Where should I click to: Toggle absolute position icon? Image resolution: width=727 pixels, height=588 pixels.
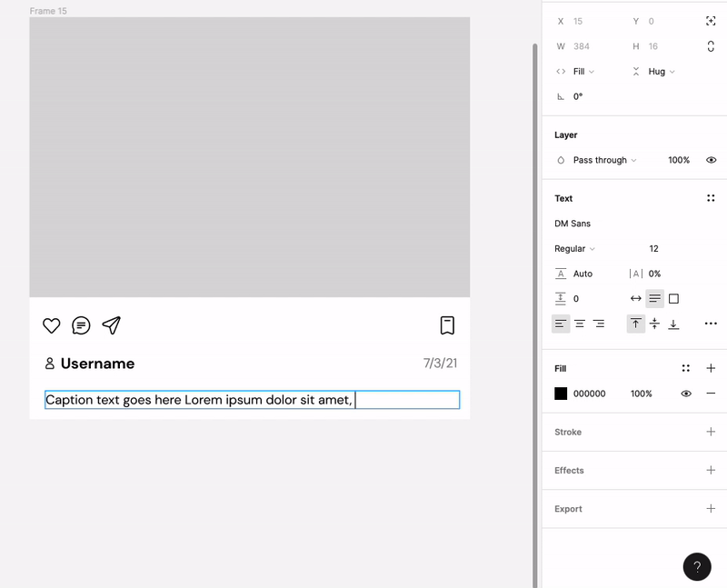tap(711, 21)
